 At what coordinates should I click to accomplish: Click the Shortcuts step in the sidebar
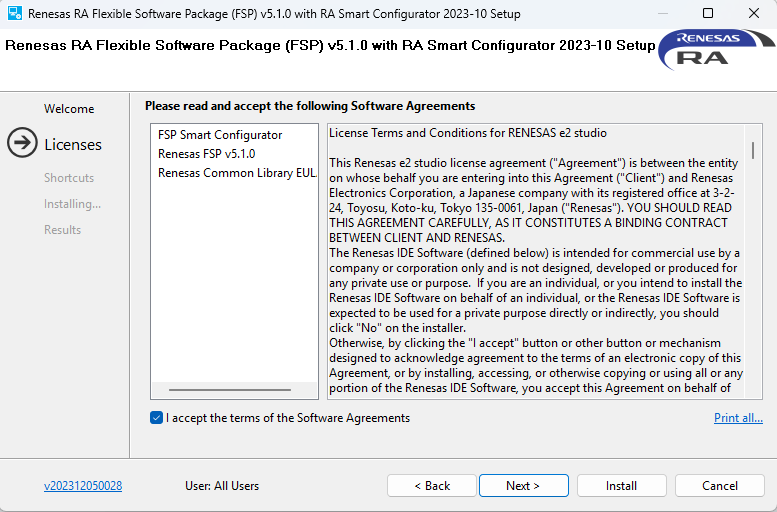coord(69,178)
